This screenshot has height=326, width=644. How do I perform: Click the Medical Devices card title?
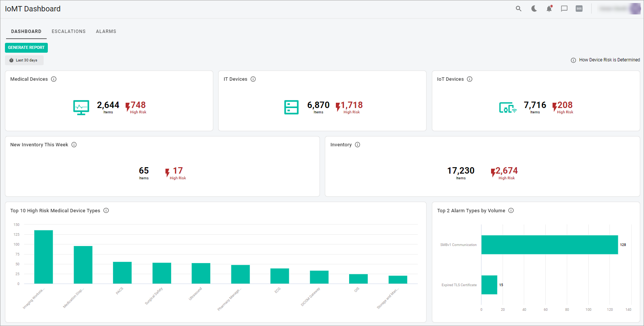coord(29,79)
